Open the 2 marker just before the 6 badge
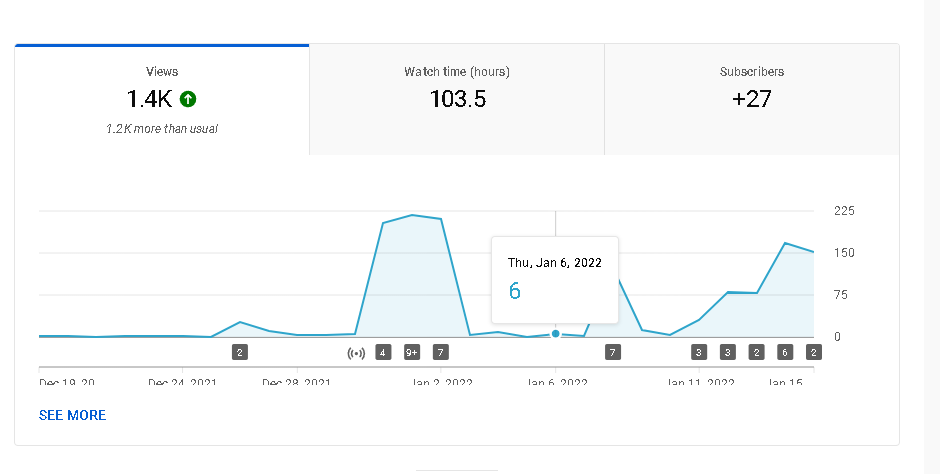940x474 pixels. coord(757,352)
